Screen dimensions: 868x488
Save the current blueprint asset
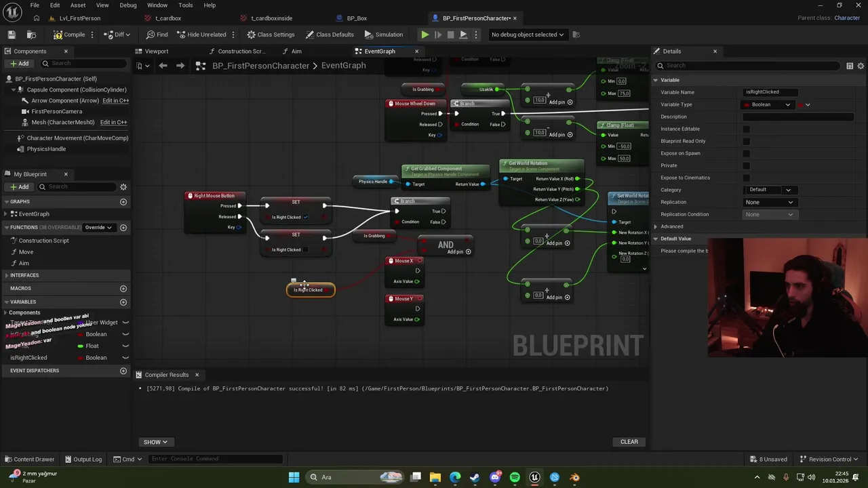coord(12,35)
